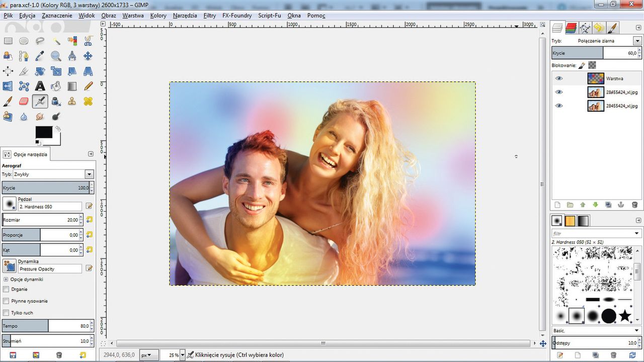Open brush selector button beside Pędzel
This screenshot has width=644, height=362.
pyautogui.click(x=9, y=204)
